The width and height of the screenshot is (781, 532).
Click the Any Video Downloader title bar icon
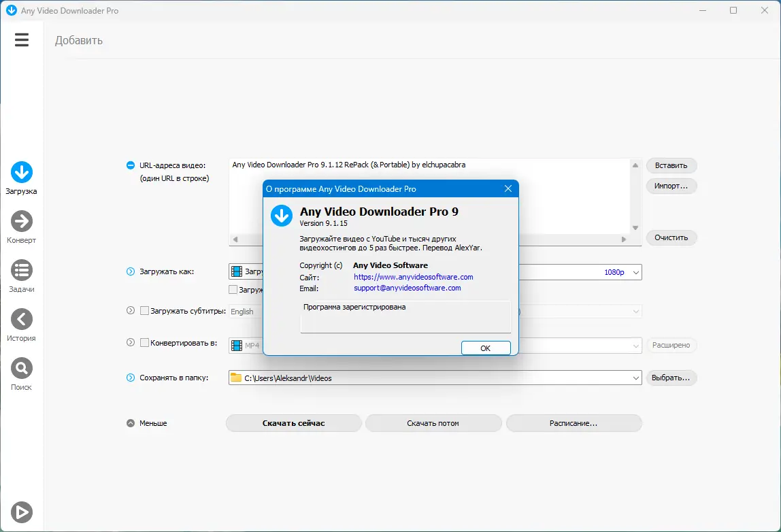pyautogui.click(x=11, y=10)
